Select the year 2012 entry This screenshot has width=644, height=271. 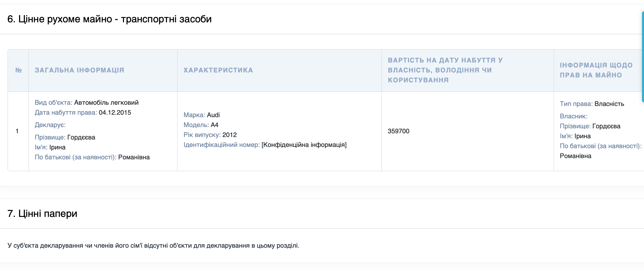[230, 135]
